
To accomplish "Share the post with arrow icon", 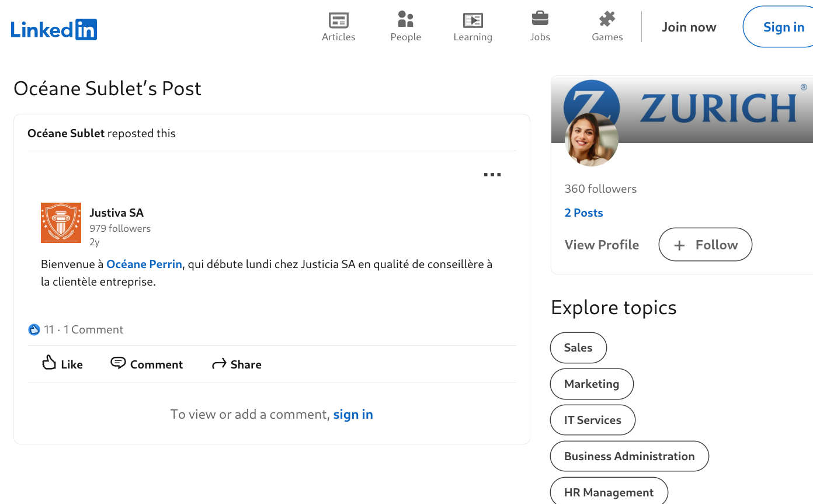I will [237, 364].
